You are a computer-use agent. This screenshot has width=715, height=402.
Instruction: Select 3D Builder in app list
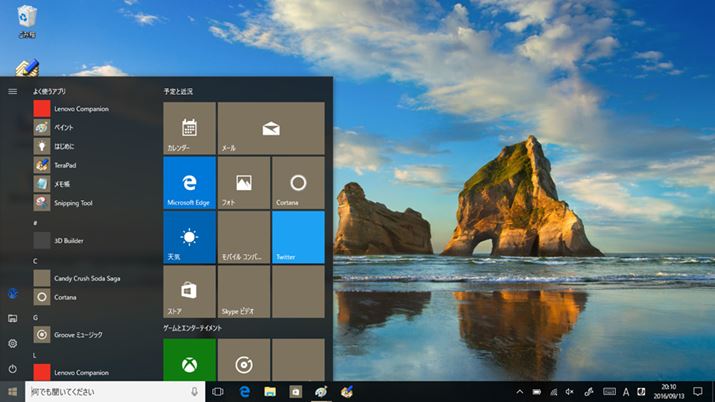point(72,240)
